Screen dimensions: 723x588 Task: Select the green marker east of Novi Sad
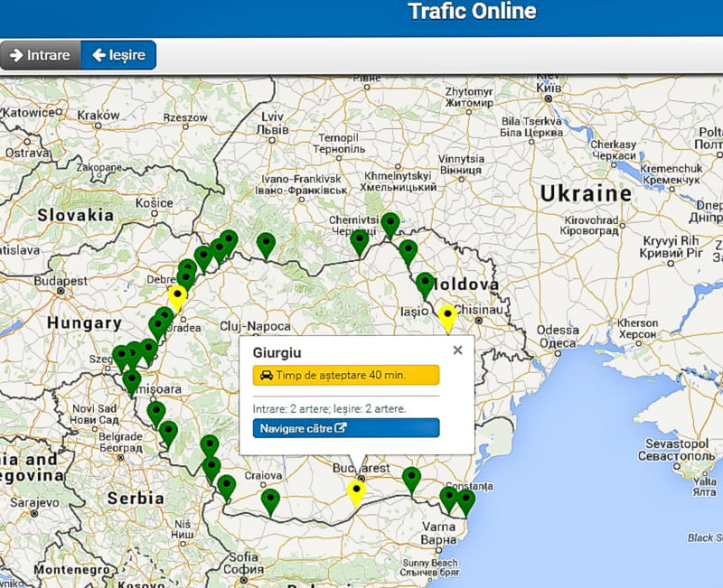[155, 415]
